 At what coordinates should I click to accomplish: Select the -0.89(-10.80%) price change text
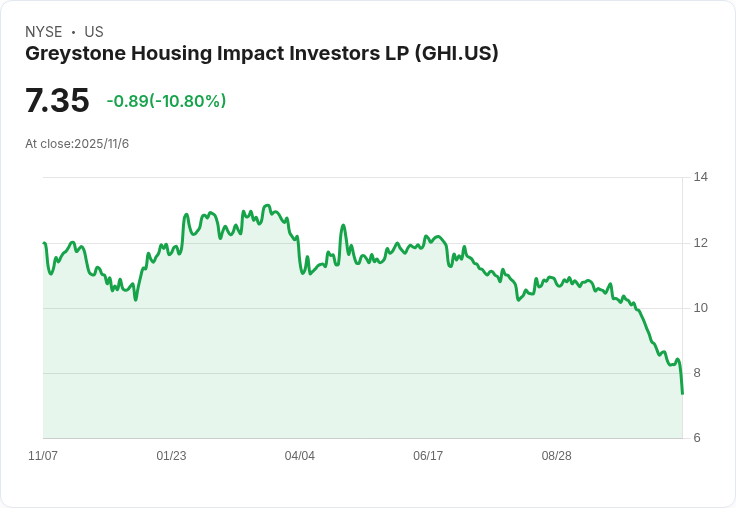pyautogui.click(x=166, y=101)
